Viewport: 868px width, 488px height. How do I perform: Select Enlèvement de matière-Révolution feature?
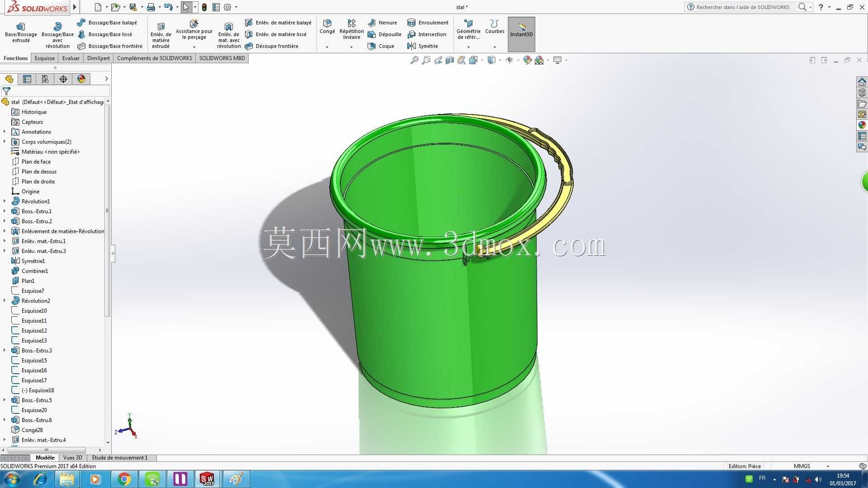63,231
